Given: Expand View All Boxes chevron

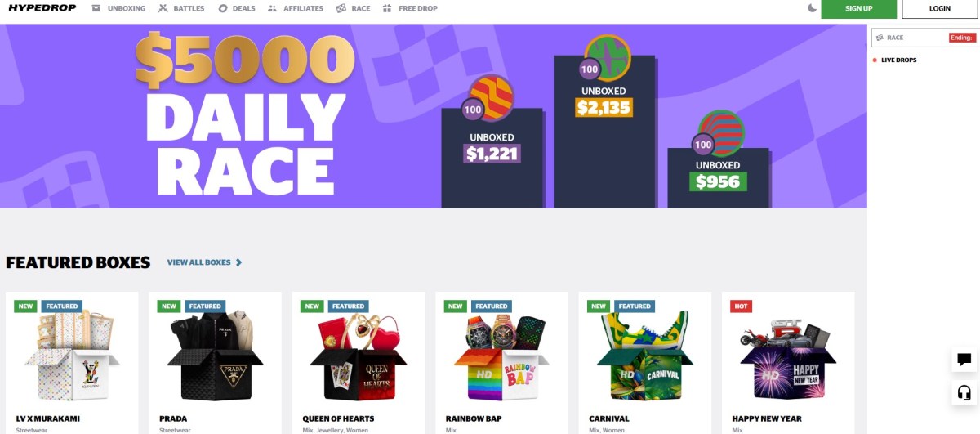Looking at the screenshot, I should [238, 262].
